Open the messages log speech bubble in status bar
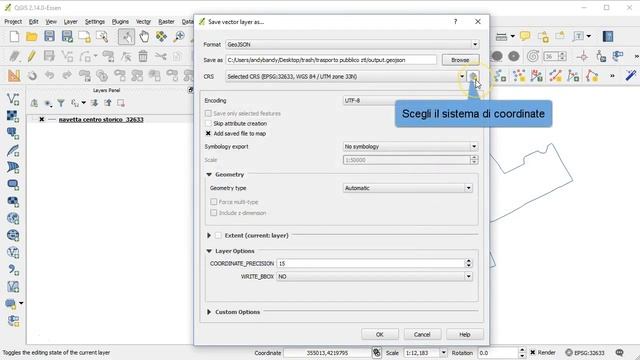 coord(620,353)
